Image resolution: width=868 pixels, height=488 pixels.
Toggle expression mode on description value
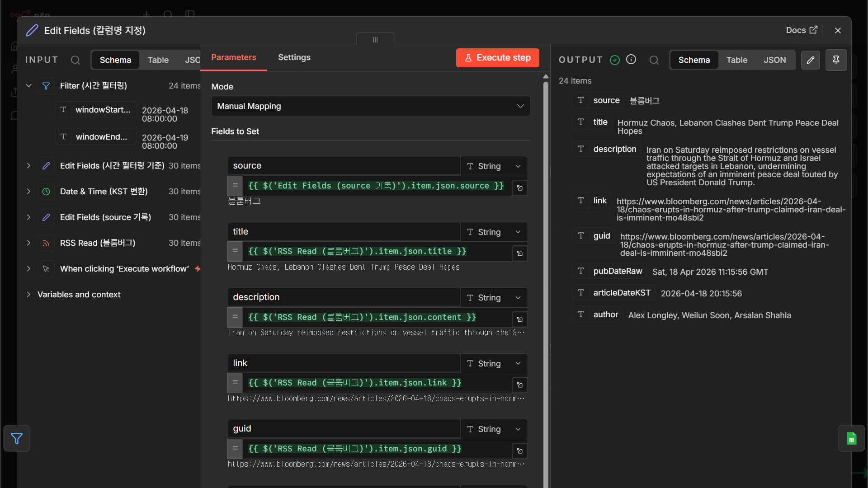(x=235, y=317)
